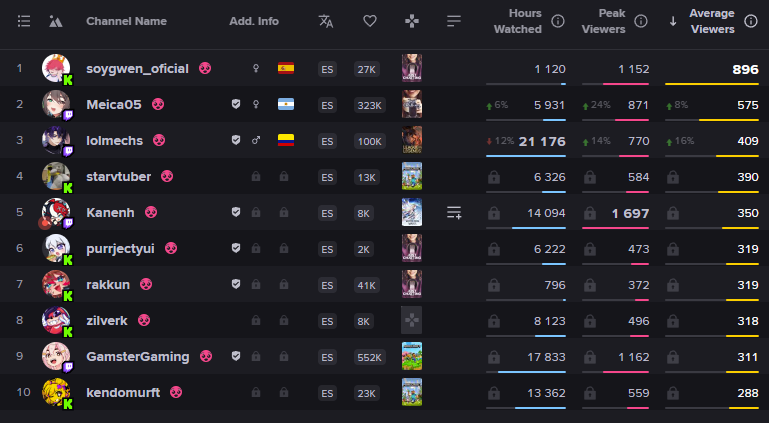Click the game controller column icon
Screen dimensions: 769x423
pyautogui.click(x=412, y=21)
